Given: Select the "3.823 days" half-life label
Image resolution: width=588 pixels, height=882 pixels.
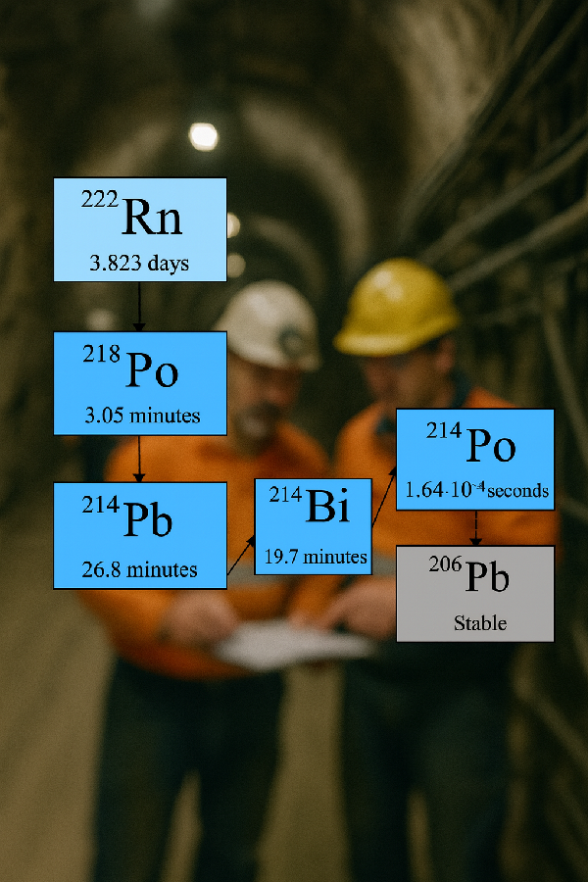Looking at the screenshot, I should (139, 264).
